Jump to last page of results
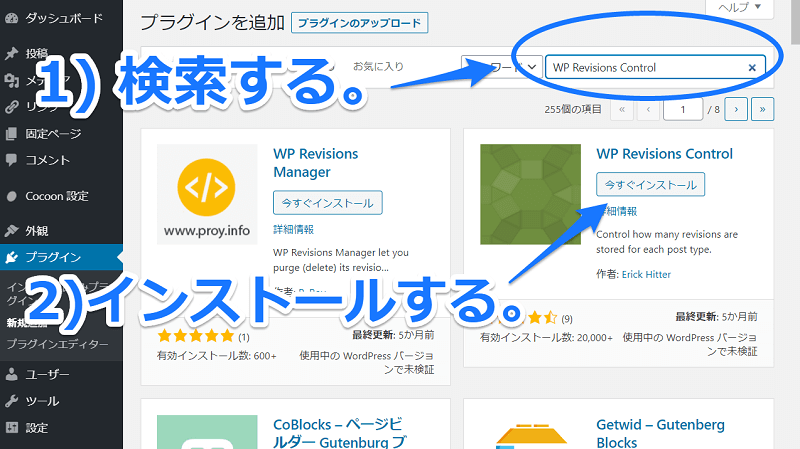This screenshot has height=449, width=800. [763, 109]
